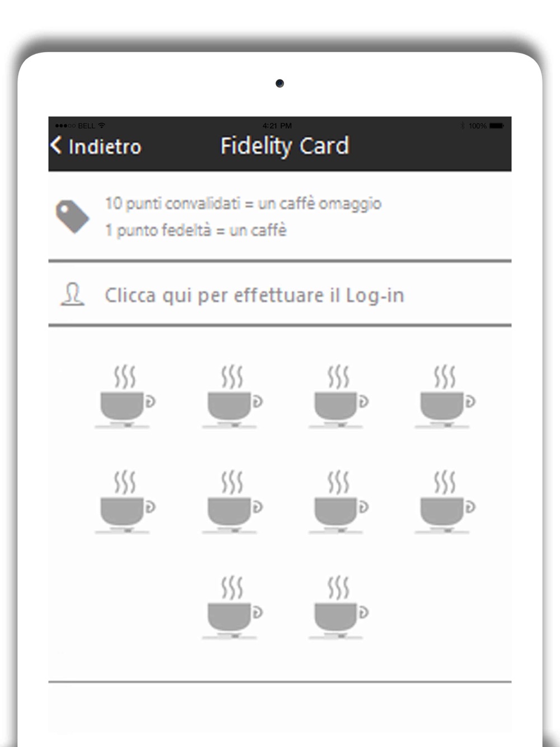Screen dimensions: 560x747
Task: Go back using the Indietro label
Action: click(105, 147)
